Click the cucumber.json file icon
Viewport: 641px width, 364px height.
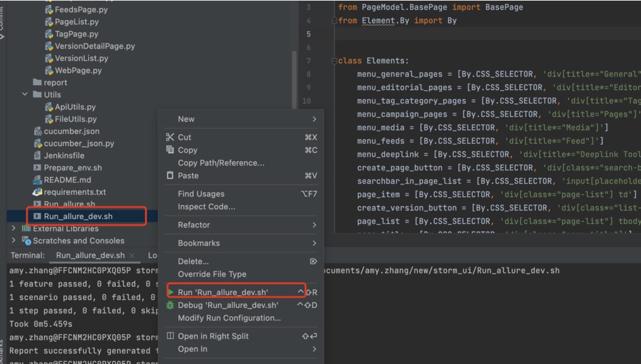tap(38, 131)
